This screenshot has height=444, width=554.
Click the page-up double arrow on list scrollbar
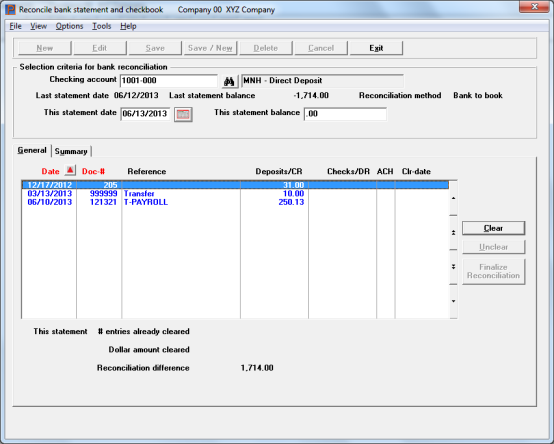pos(453,232)
